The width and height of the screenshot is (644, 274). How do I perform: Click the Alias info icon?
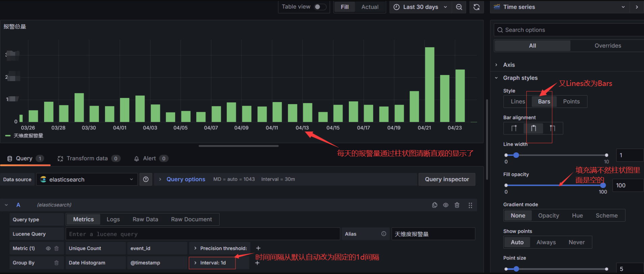coord(384,234)
